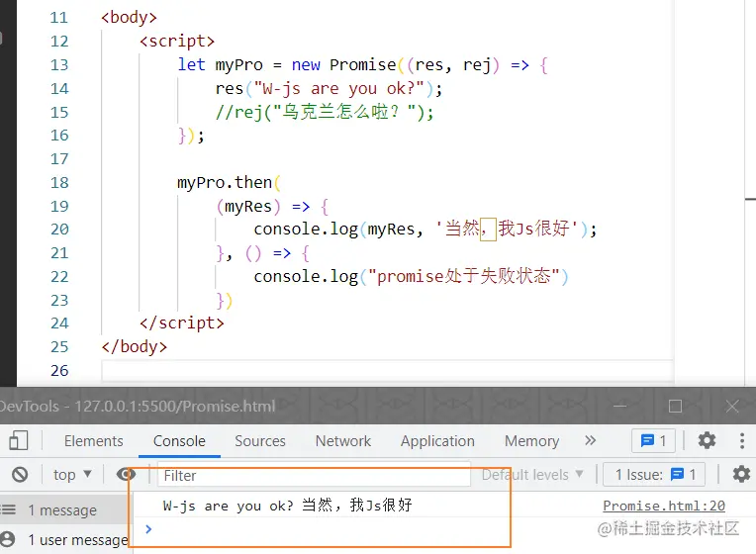This screenshot has height=554, width=756.
Task: Click 'console.log' on line 22
Action: (306, 277)
